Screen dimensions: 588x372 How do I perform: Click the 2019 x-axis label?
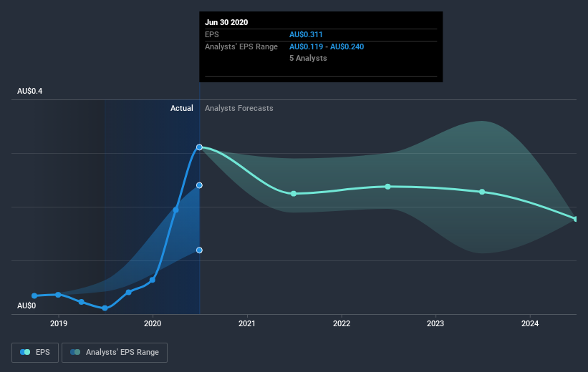tap(59, 323)
